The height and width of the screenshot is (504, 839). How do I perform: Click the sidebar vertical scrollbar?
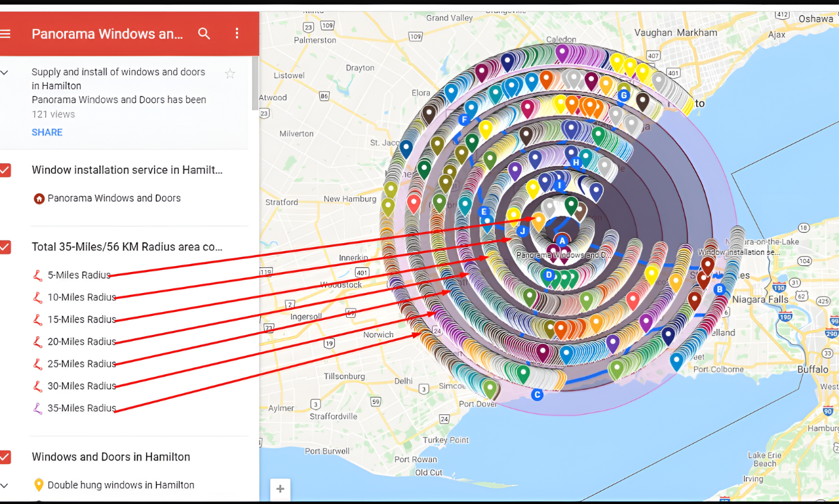255,83
